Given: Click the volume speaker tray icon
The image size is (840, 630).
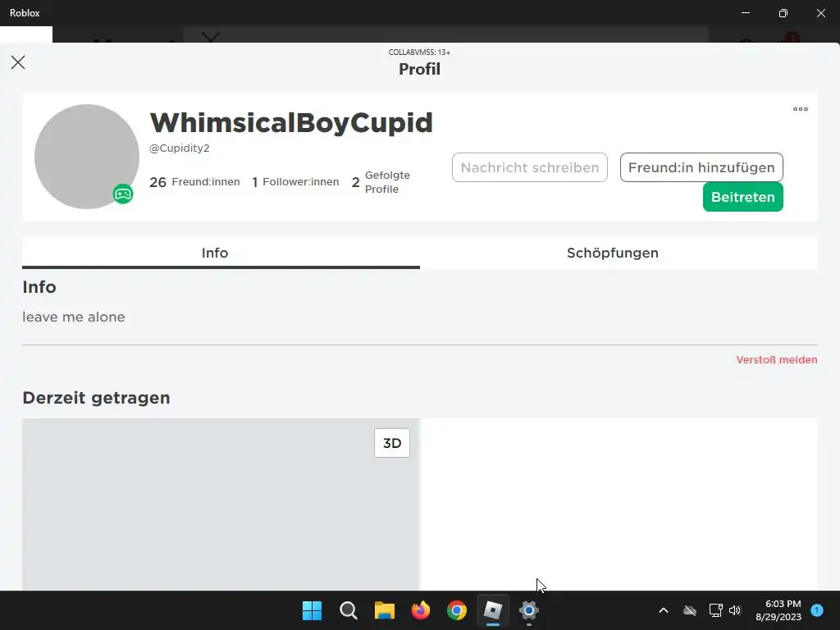Looking at the screenshot, I should pos(735,610).
